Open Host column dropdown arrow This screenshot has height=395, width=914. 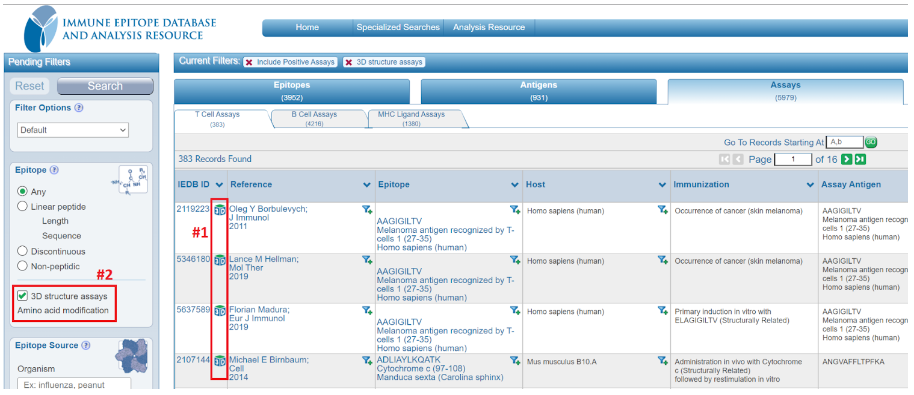pos(663,185)
